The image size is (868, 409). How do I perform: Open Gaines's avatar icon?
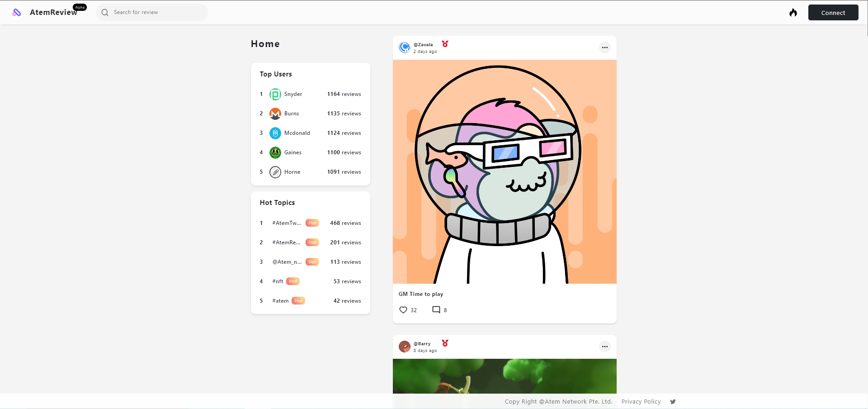275,152
